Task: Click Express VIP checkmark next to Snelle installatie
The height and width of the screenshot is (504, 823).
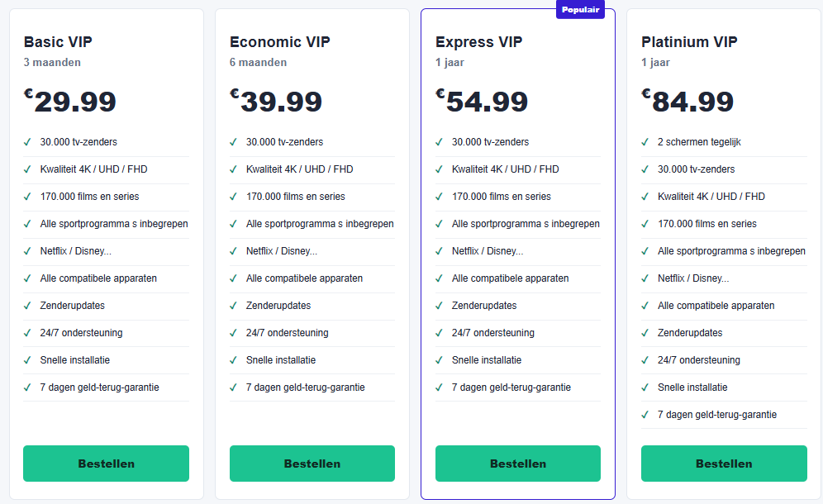Action: (439, 361)
